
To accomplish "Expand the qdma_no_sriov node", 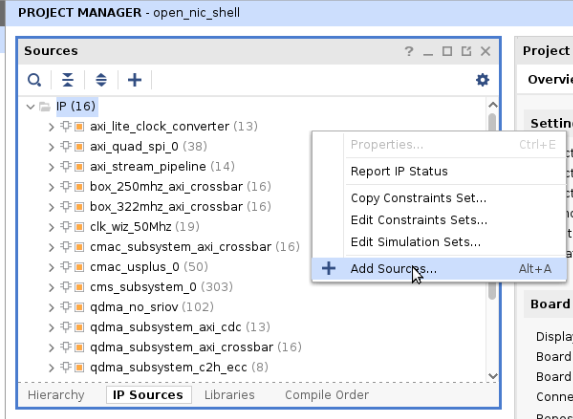I will pyautogui.click(x=52, y=307).
